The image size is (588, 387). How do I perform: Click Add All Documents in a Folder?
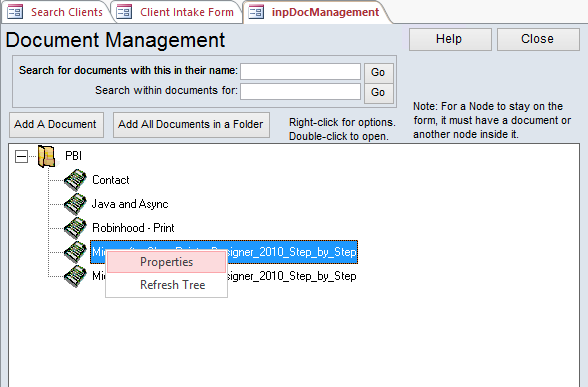click(x=191, y=124)
